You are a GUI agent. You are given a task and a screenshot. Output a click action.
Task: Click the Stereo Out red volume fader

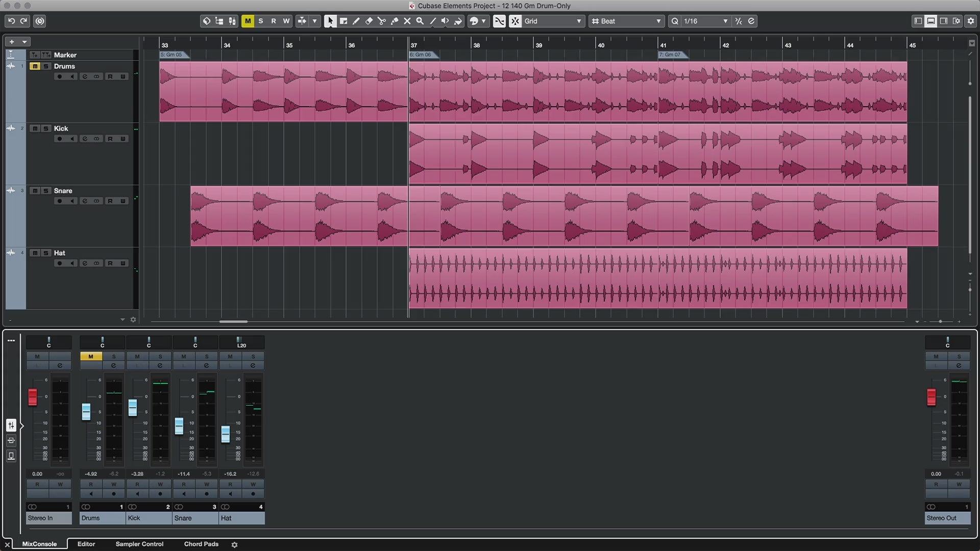(932, 397)
